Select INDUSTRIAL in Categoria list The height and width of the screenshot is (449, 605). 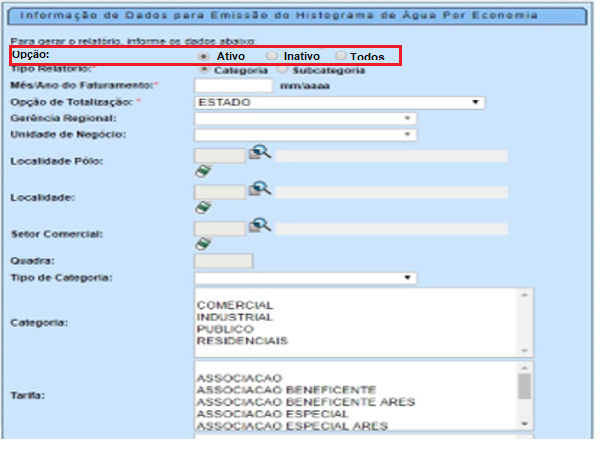235,317
